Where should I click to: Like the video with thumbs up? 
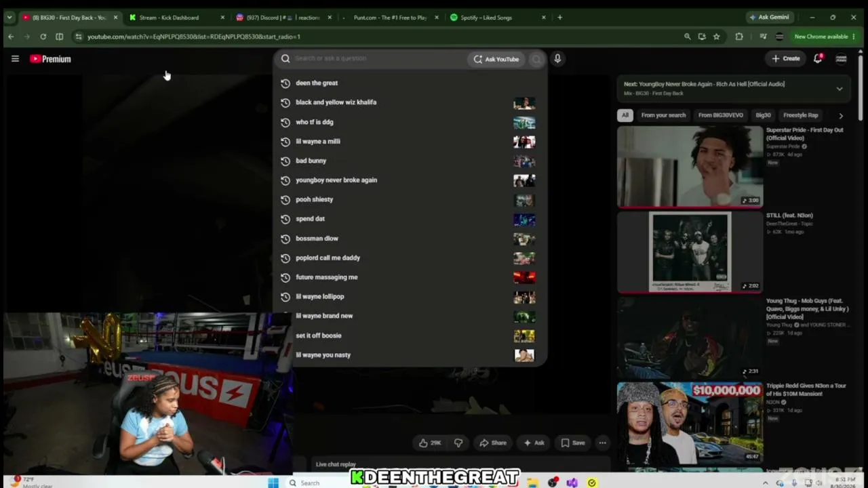point(430,443)
